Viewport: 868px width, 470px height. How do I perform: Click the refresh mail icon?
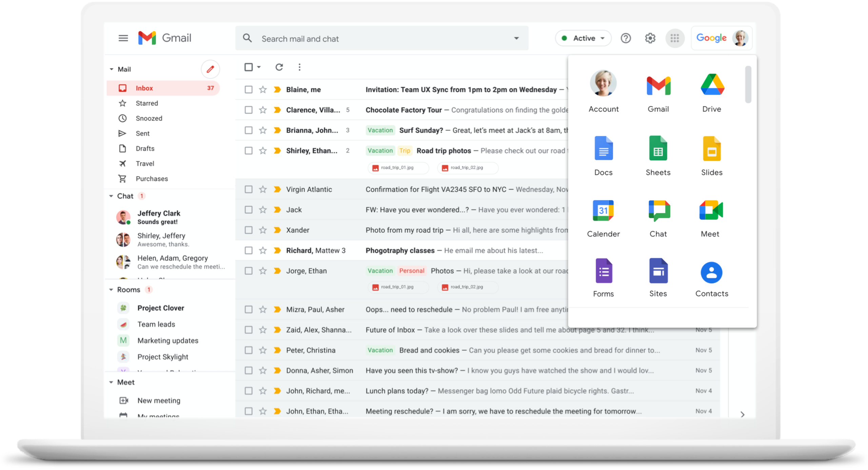(x=279, y=67)
